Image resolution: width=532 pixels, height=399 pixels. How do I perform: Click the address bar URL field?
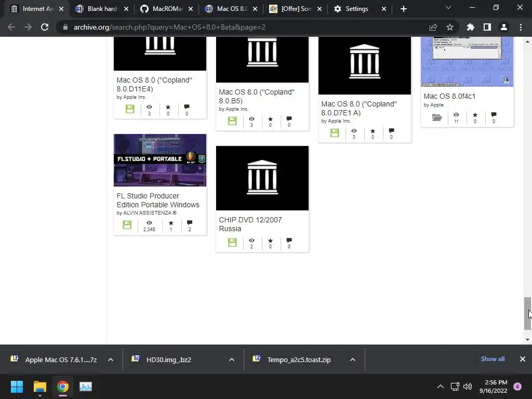click(244, 27)
